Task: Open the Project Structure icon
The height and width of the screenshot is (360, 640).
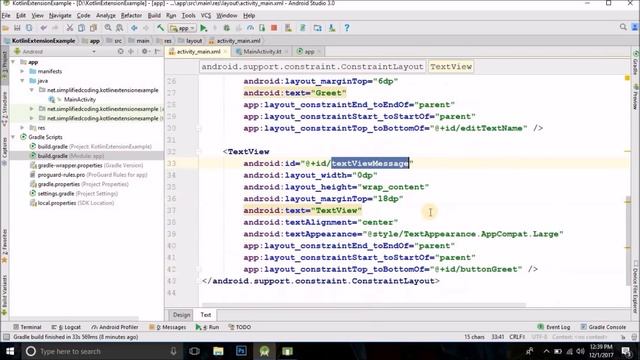Action: pyautogui.click(x=318, y=28)
